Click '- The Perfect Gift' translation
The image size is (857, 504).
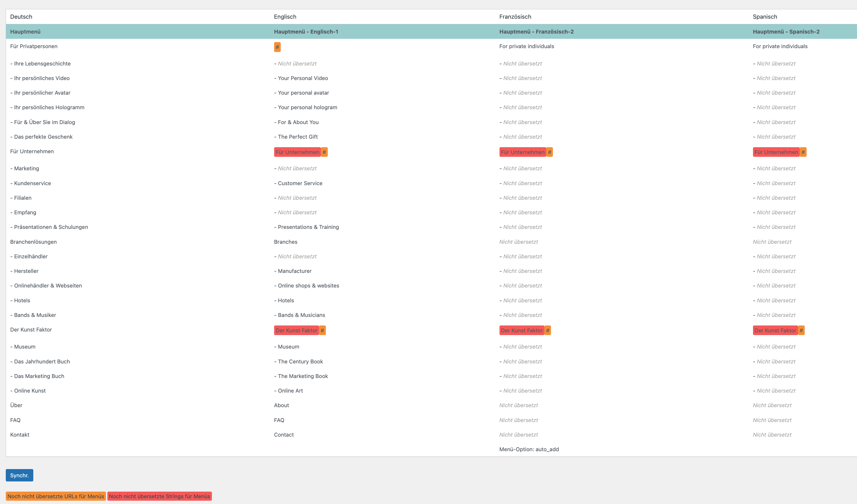(296, 137)
